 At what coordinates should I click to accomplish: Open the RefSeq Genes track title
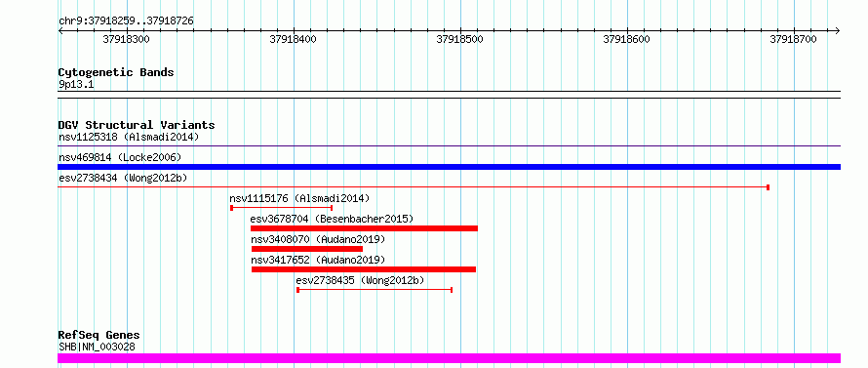(99, 336)
